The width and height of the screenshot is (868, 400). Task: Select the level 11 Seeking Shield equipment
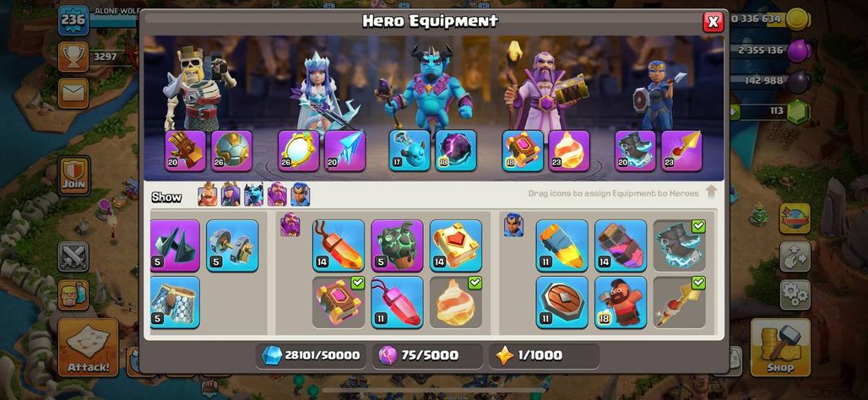(x=561, y=302)
